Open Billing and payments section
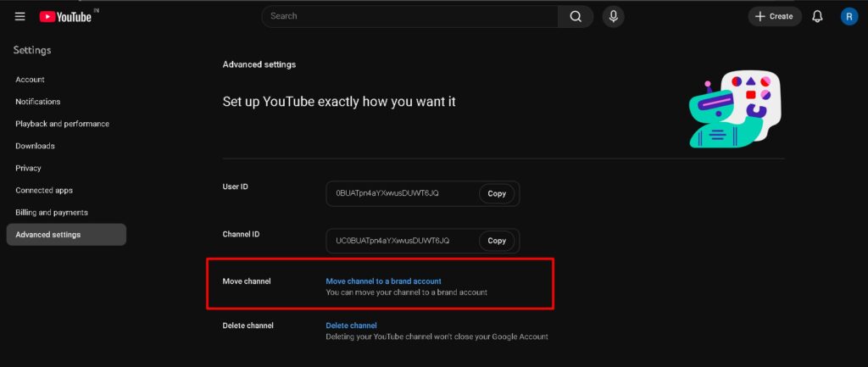868x367 pixels. pyautogui.click(x=66, y=213)
